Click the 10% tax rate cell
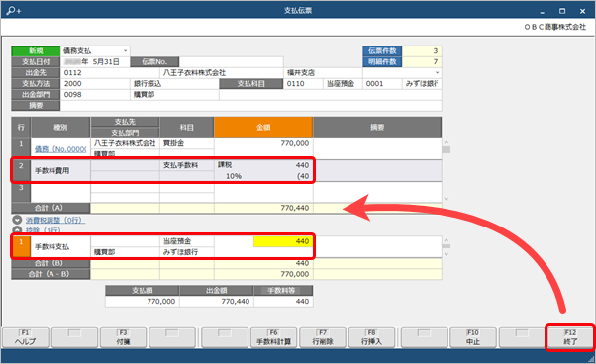596x364 pixels. point(234,176)
